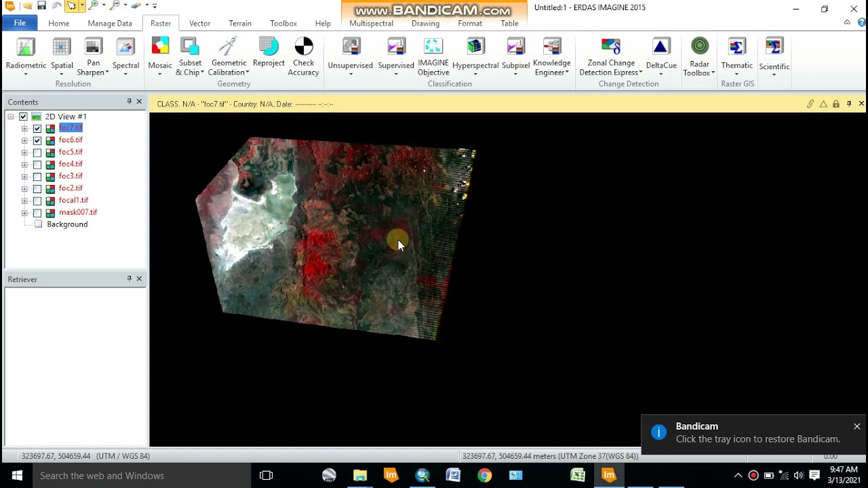This screenshot has width=868, height=488.
Task: Open Thematic raster GIS tools
Action: coord(736,56)
